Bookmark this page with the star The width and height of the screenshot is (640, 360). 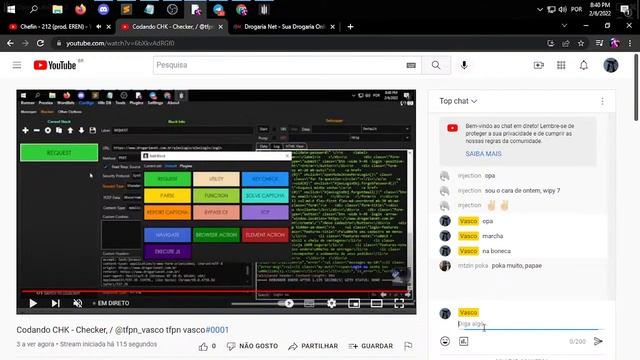coord(581,43)
